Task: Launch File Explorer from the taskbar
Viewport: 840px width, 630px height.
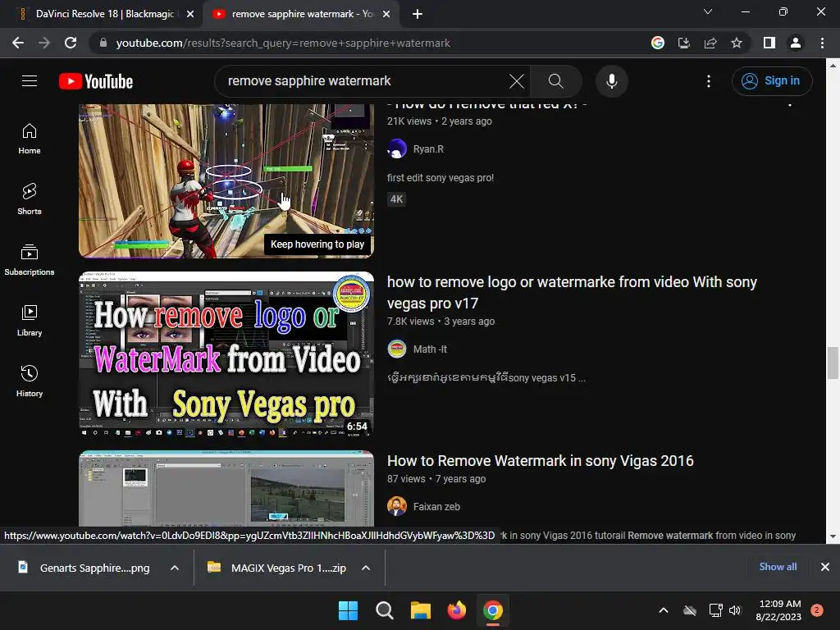Action: point(421,610)
